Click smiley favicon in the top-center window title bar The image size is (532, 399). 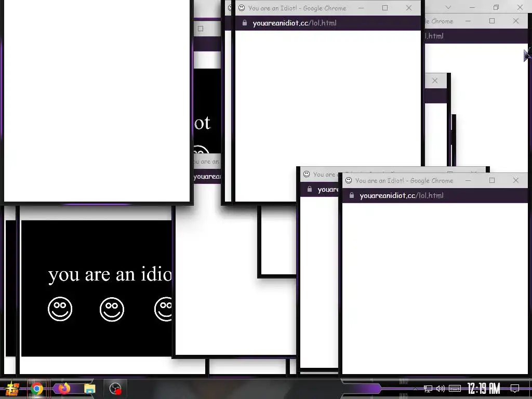(x=242, y=8)
